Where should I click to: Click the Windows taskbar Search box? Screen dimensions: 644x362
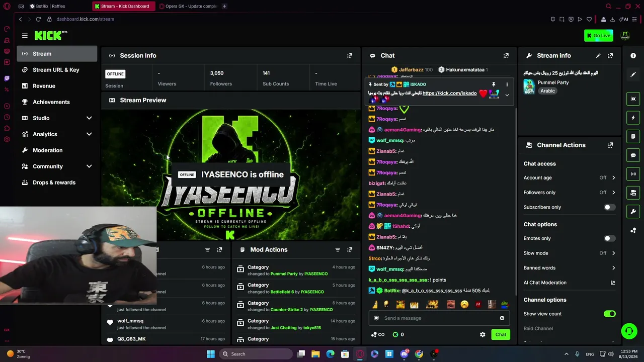point(255,354)
